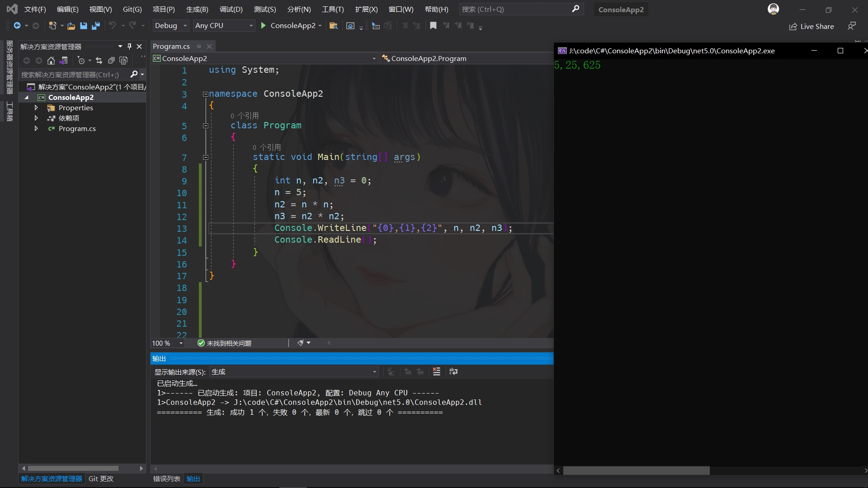Viewport: 868px width, 488px height.
Task: Click the Open File toolbar icon
Action: [x=71, y=26]
